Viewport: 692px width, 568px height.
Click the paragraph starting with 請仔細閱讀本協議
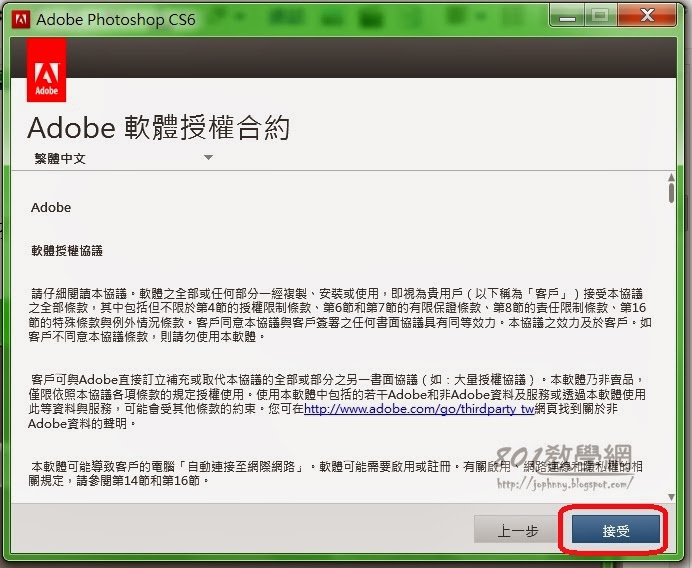pos(340,315)
